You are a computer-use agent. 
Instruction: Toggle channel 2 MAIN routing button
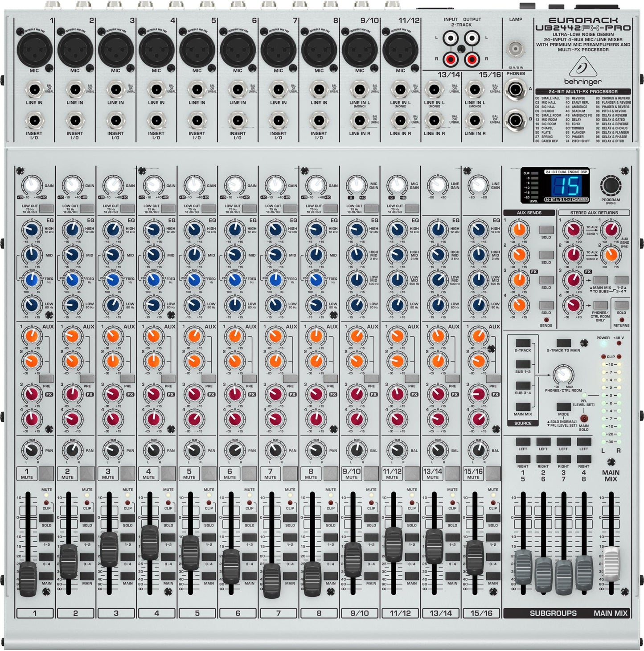click(x=87, y=576)
